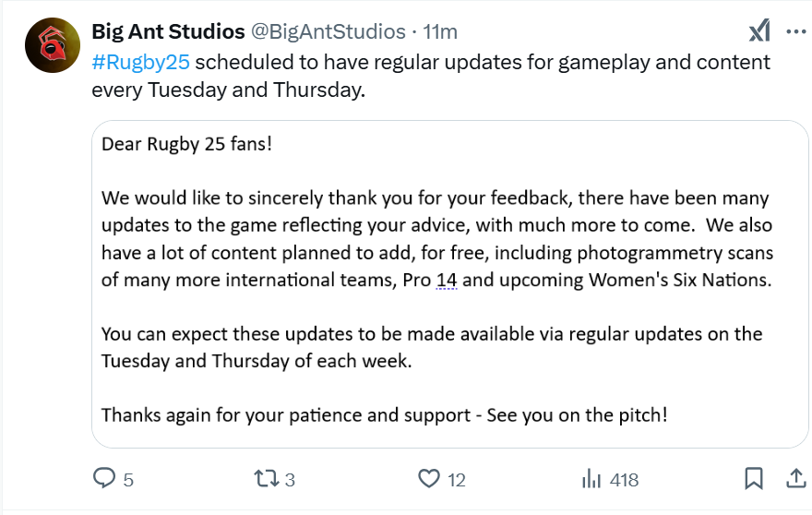The image size is (812, 515).
Task: Open the attached 'Dear Rugby 25 fans!' image
Action: [x=450, y=284]
